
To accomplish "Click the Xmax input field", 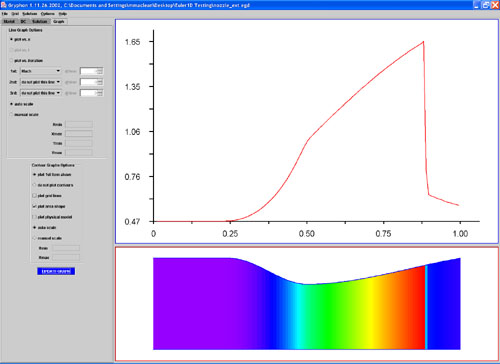I will tap(79, 134).
